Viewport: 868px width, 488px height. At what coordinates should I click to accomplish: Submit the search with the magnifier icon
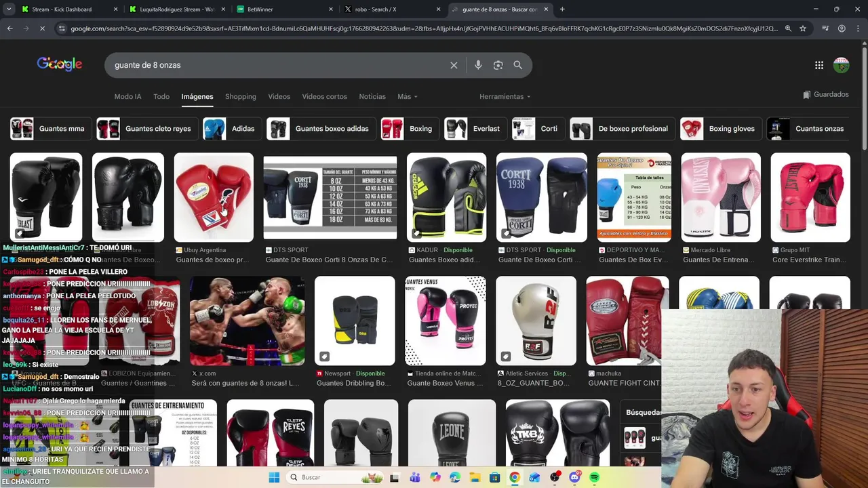(518, 65)
